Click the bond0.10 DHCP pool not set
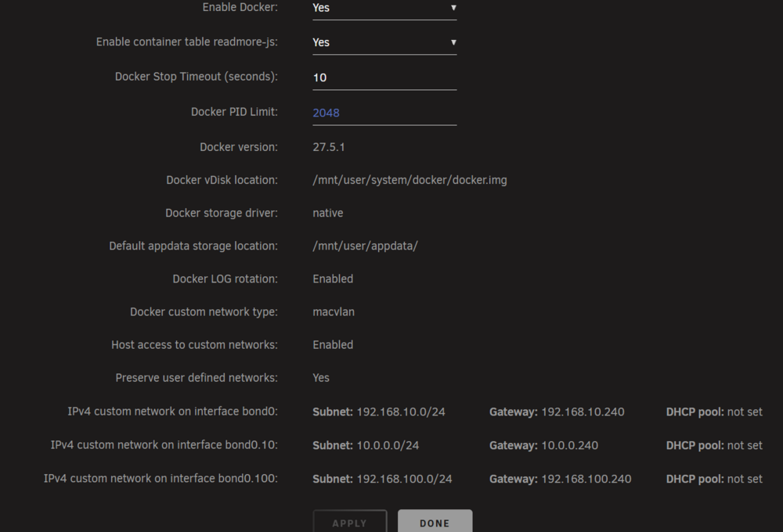 click(x=745, y=446)
